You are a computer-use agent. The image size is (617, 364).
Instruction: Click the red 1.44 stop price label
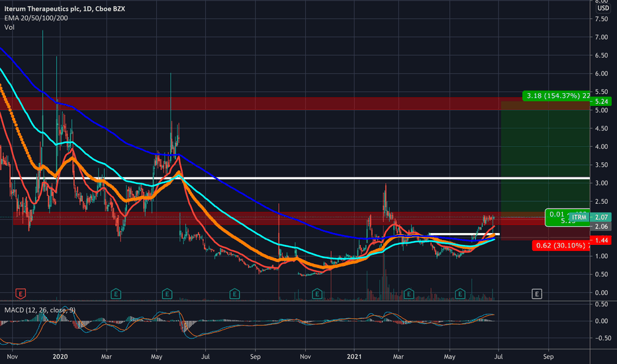click(x=601, y=240)
